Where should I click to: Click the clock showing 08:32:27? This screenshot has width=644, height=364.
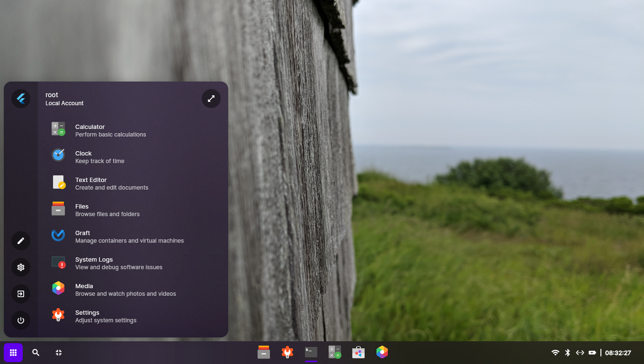click(618, 353)
